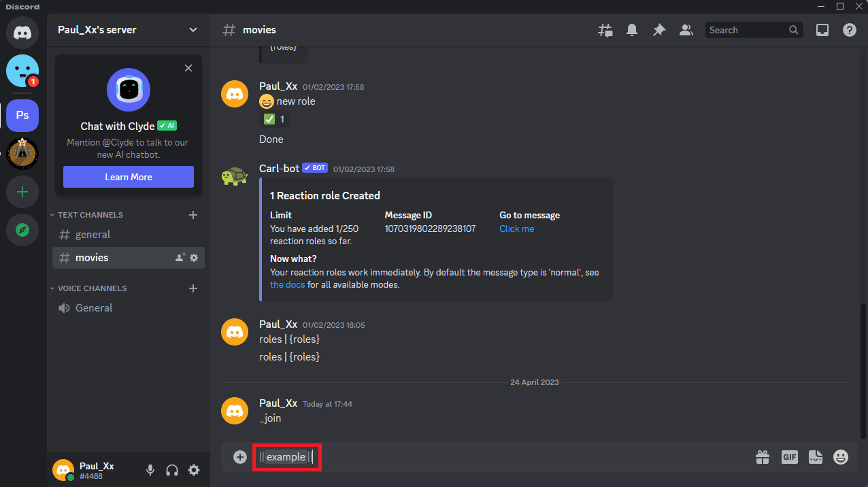Open the Inbox icon

pyautogui.click(x=822, y=30)
